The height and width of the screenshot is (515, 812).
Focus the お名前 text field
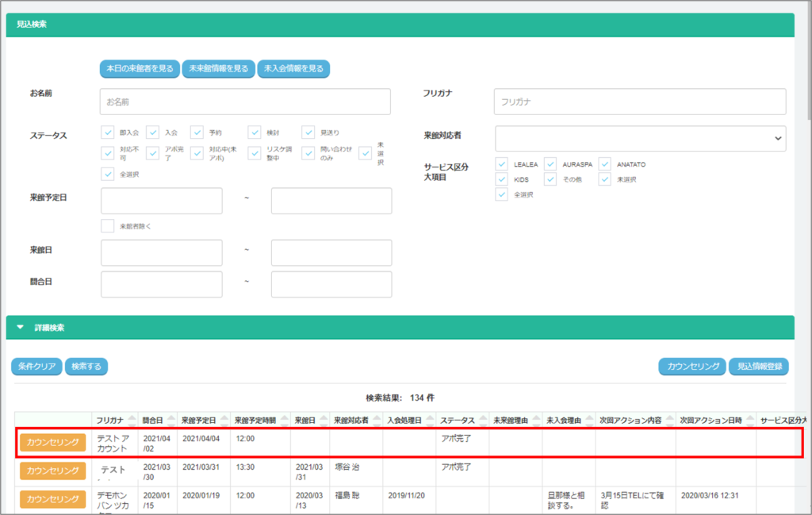pos(246,102)
